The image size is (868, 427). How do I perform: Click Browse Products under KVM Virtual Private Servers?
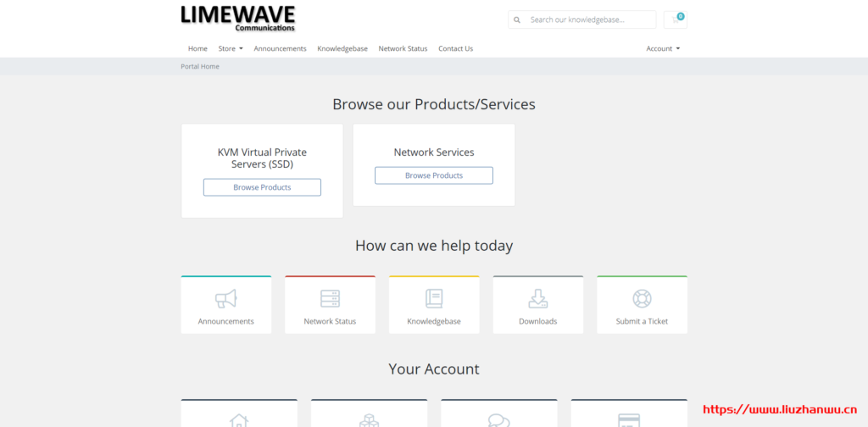(x=262, y=187)
